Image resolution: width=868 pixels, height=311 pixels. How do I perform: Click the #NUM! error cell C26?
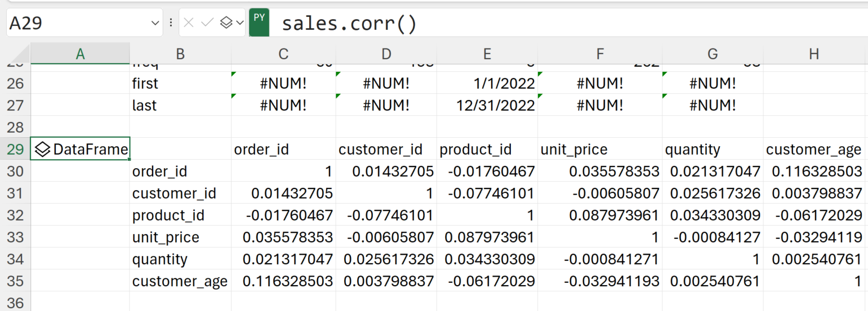tap(283, 84)
